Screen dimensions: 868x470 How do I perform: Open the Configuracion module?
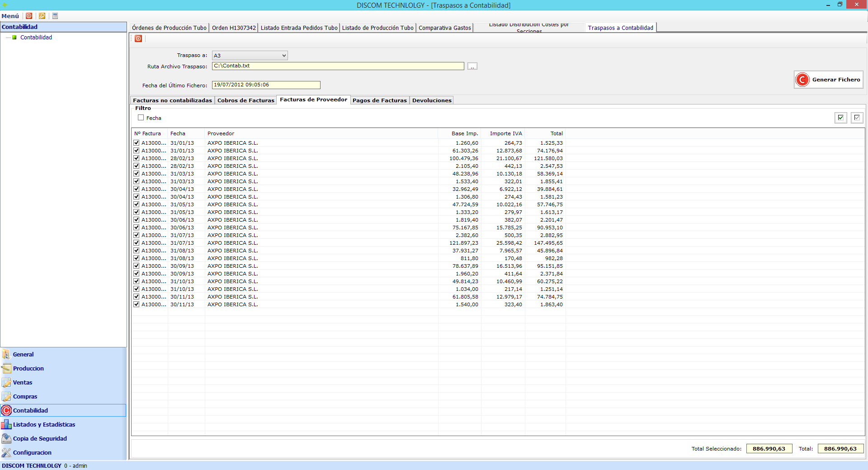click(x=32, y=452)
